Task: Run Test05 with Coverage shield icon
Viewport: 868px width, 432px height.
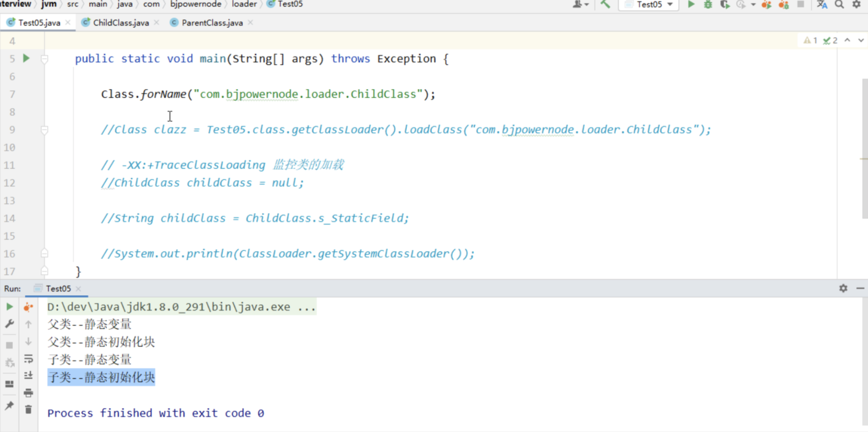Action: (724, 4)
